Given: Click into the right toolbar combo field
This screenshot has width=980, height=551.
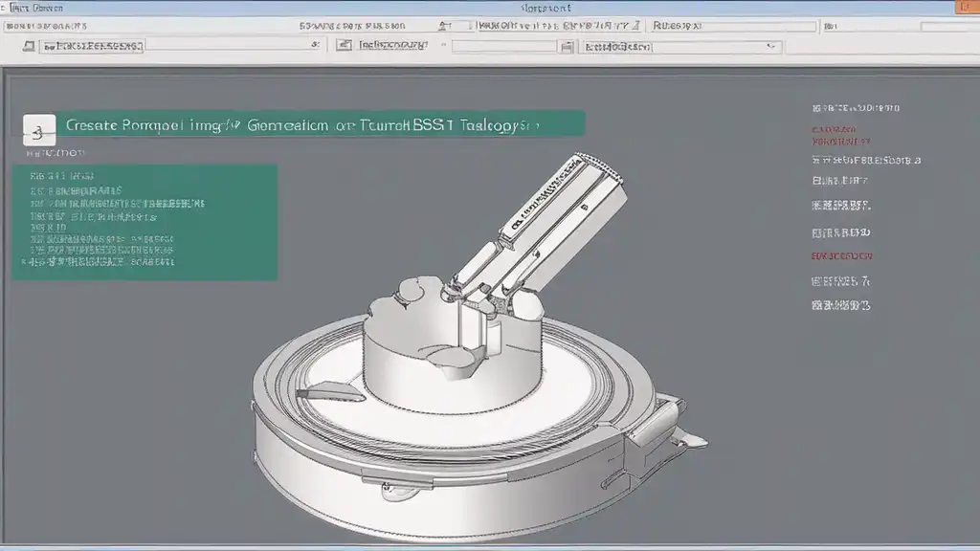Looking at the screenshot, I should coord(670,45).
